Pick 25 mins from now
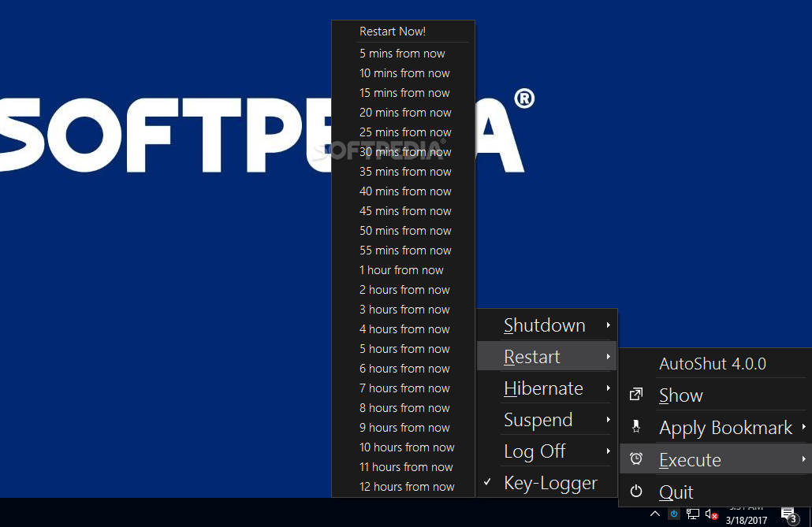The height and width of the screenshot is (527, 812). pyautogui.click(x=403, y=132)
